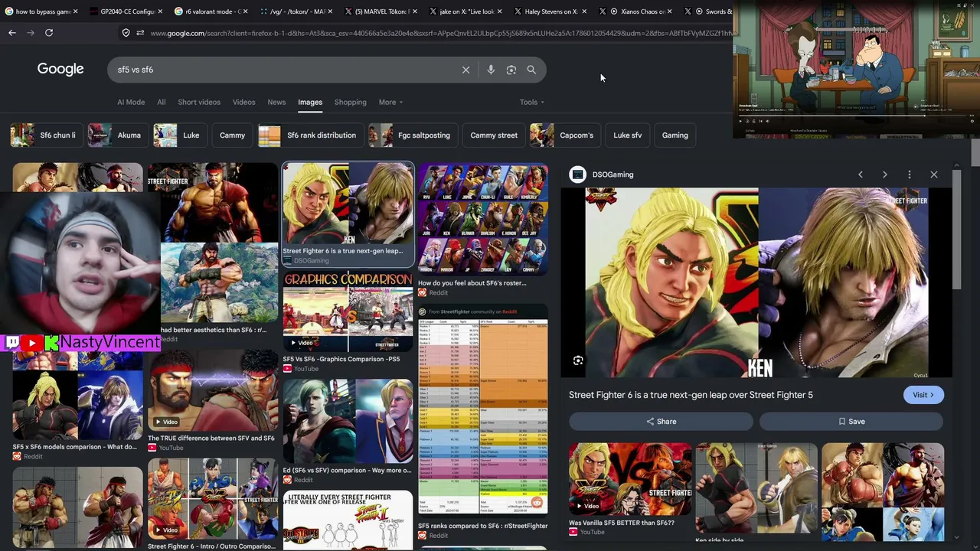Viewport: 980px width, 551px height.
Task: Open the Street Fighter 6 next-gen leap title link
Action: pos(691,395)
